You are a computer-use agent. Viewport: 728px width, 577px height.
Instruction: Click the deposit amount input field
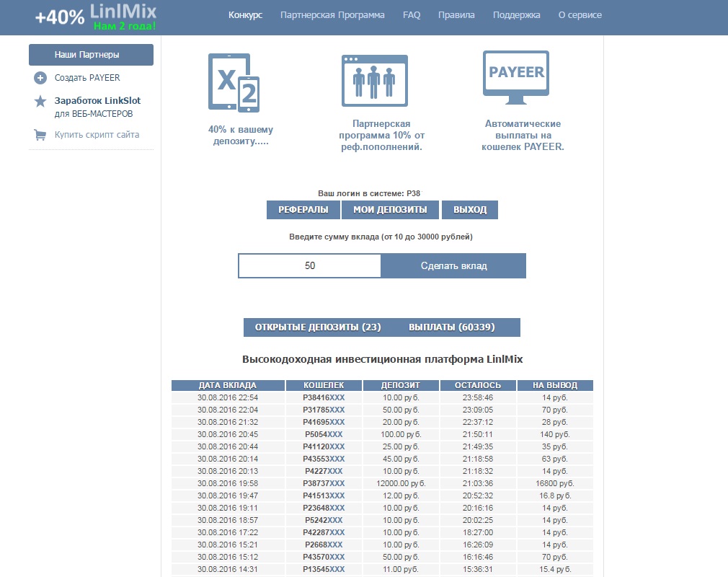(310, 265)
